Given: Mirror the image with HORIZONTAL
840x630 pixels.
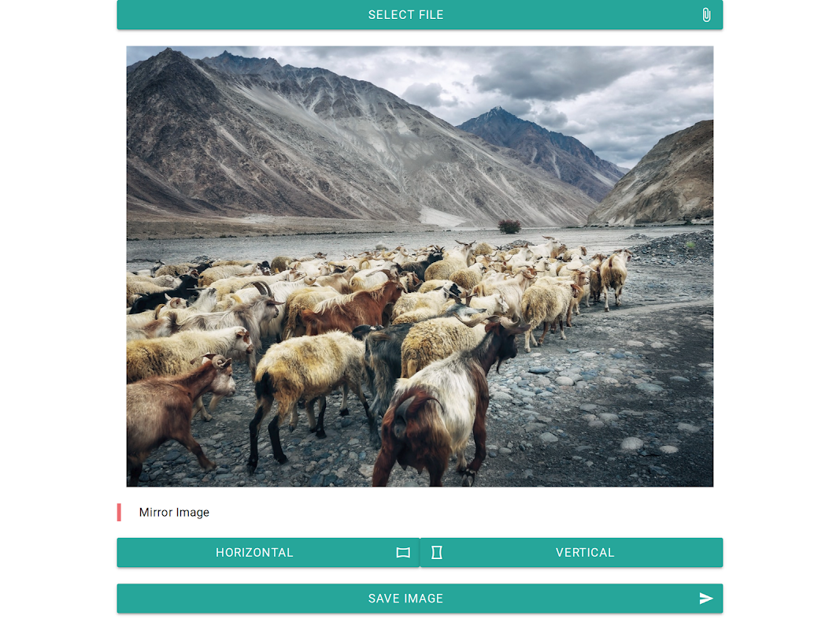Looking at the screenshot, I should tap(268, 552).
